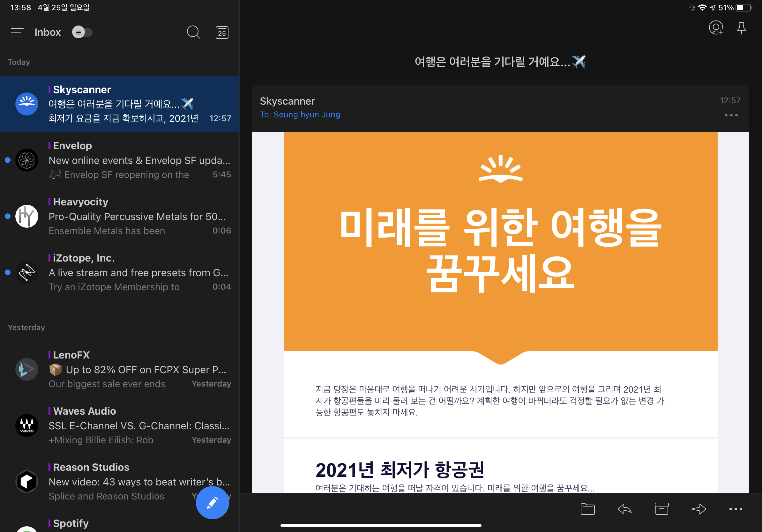Image resolution: width=762 pixels, height=532 pixels.
Task: Select the LenoFX sender avatar
Action: click(x=27, y=369)
